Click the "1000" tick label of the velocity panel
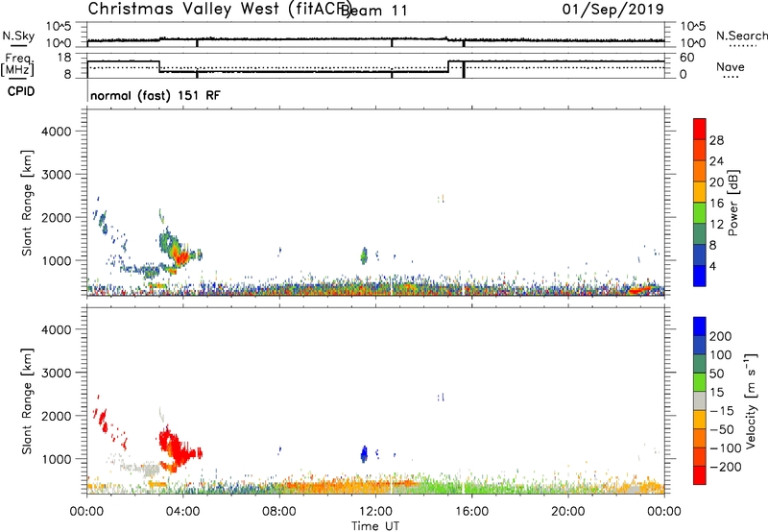Screen dimensions: 768x532 [x=56, y=459]
